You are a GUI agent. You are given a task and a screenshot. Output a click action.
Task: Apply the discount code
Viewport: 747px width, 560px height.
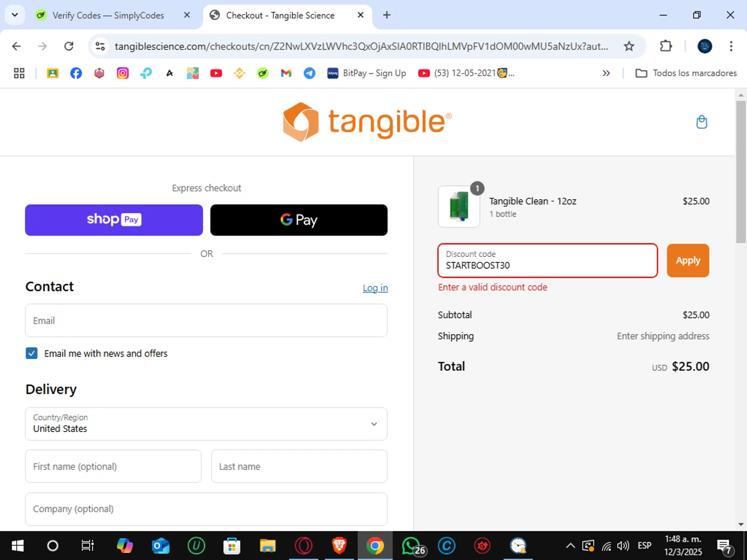688,260
